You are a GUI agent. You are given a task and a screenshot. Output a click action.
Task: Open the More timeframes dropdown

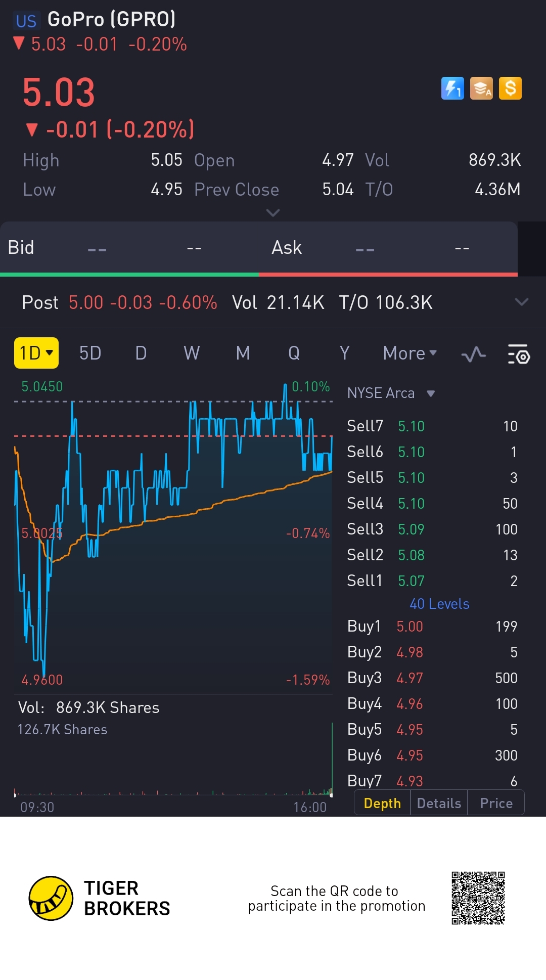(409, 353)
